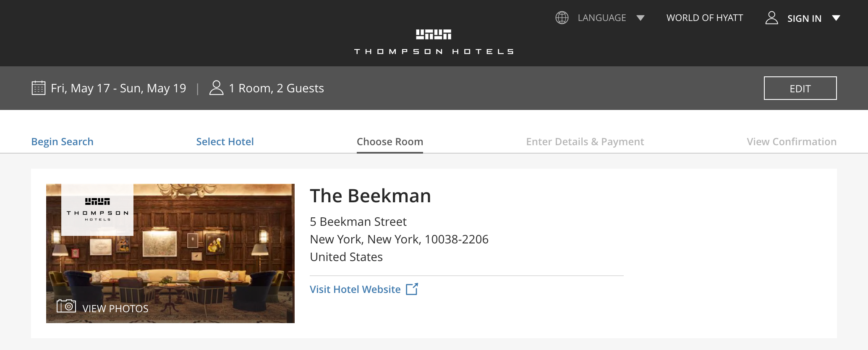Click the calendar icon beside stay dates
Image resolution: width=868 pixels, height=350 pixels.
tap(39, 88)
